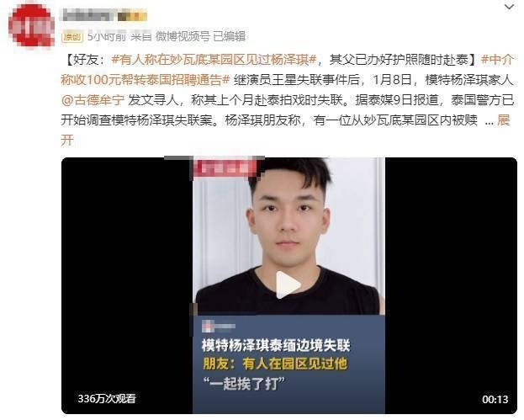The height and width of the screenshot is (420, 524).
Task: Click the quote “一起挨了打” in video
Action: point(244,383)
